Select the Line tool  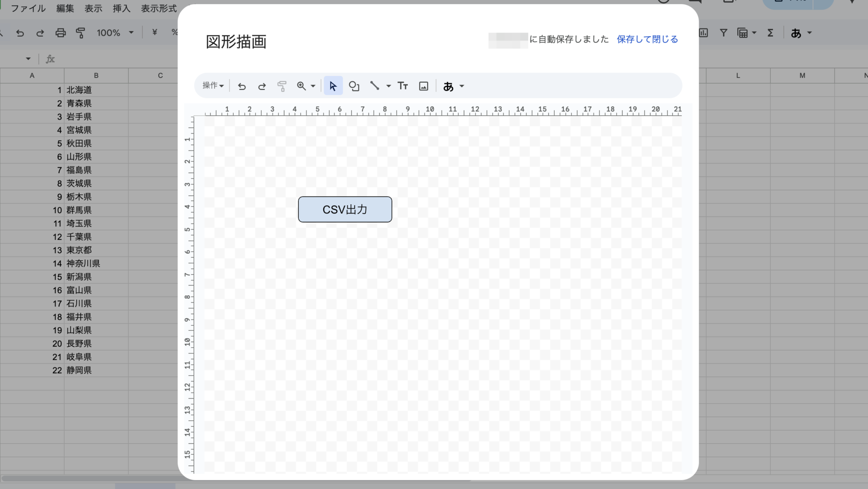374,85
